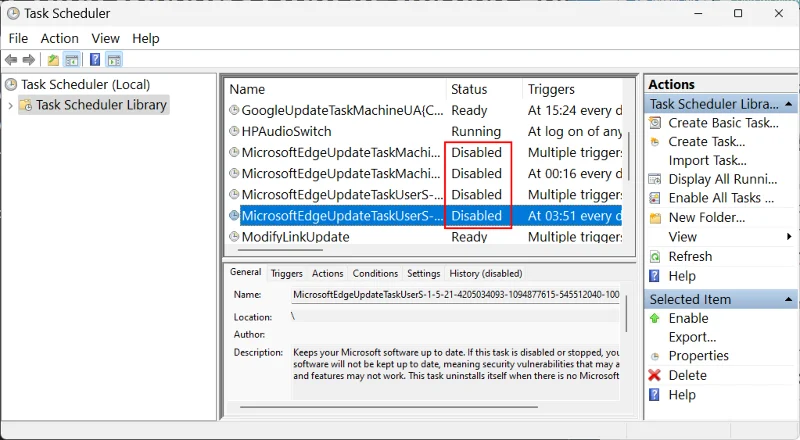Click the clock icon beside GoogleUpdateTaskMachineUA
This screenshot has width=800, height=440.
(234, 110)
